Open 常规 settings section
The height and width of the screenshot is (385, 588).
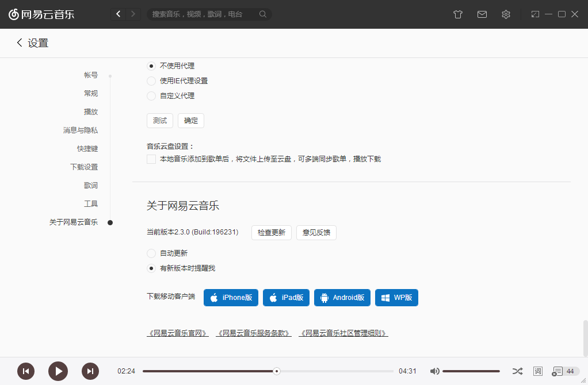[x=91, y=93]
